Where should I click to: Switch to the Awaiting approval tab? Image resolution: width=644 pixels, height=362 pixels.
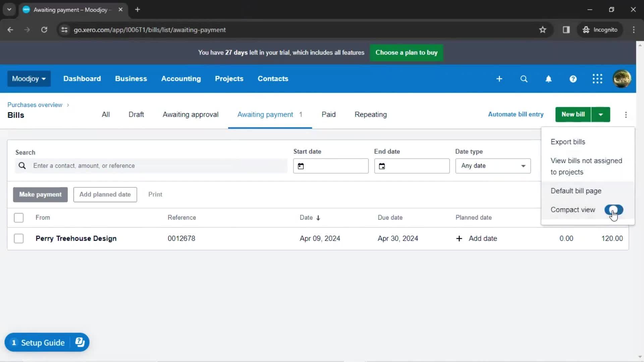191,115
